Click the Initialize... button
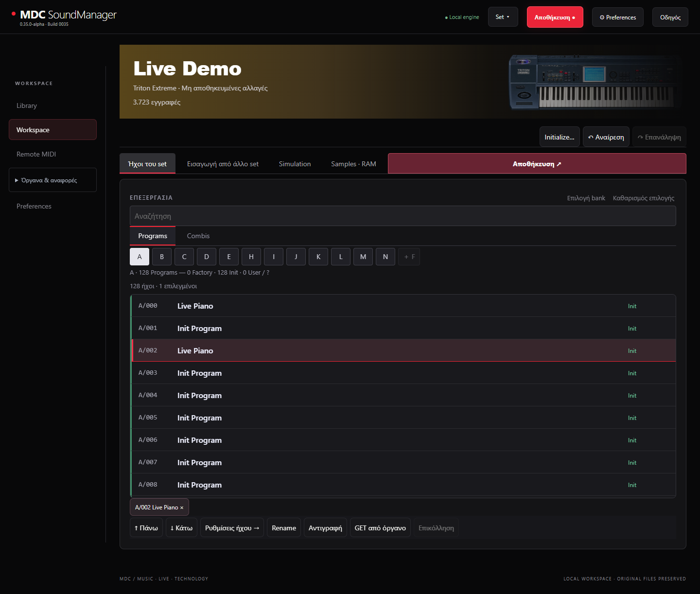This screenshot has width=700, height=594. point(560,137)
